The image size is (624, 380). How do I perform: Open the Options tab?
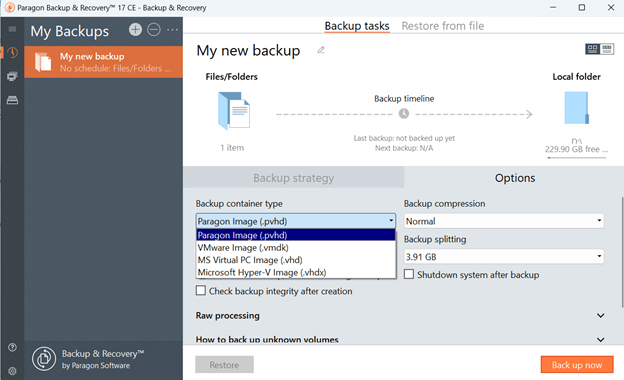click(x=515, y=177)
